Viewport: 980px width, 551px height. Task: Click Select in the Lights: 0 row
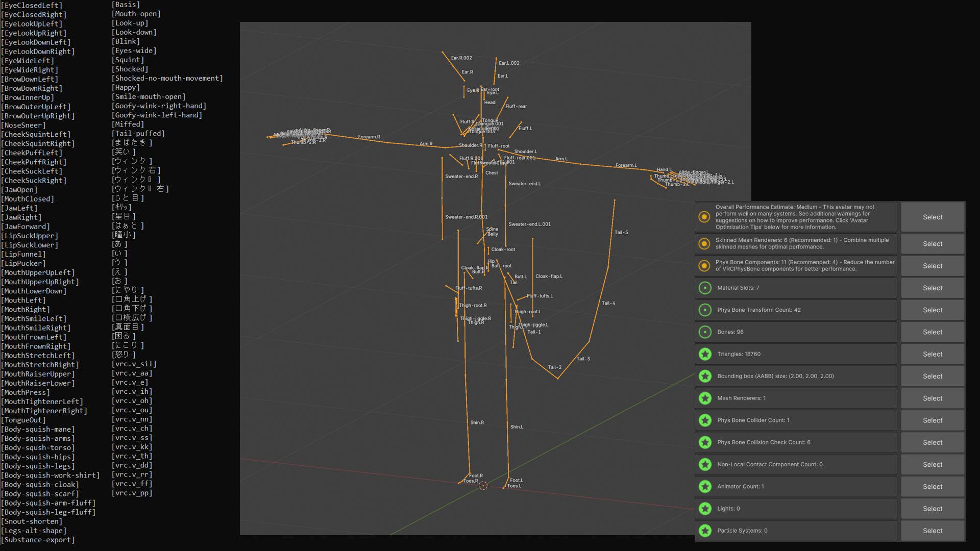pyautogui.click(x=933, y=509)
